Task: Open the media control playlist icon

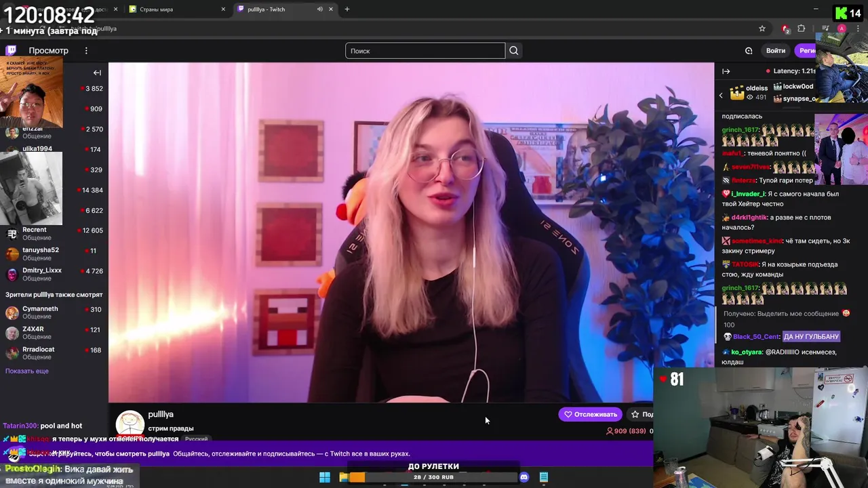Action: click(825, 28)
